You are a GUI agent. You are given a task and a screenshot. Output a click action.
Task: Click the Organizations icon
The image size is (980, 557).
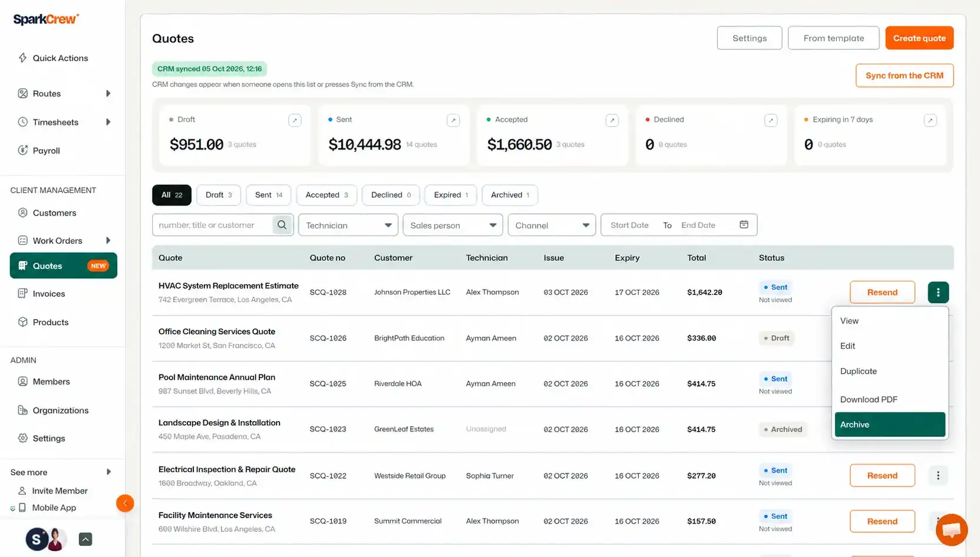(x=22, y=410)
